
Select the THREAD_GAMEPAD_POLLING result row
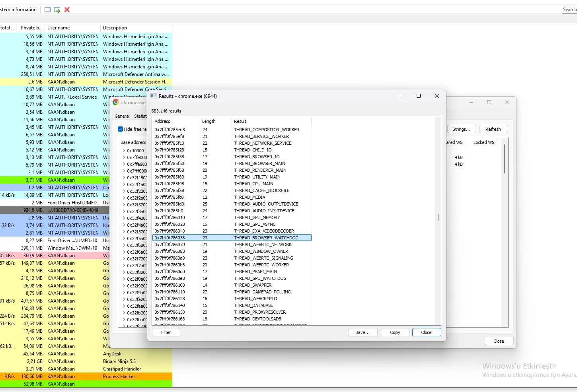(232, 292)
